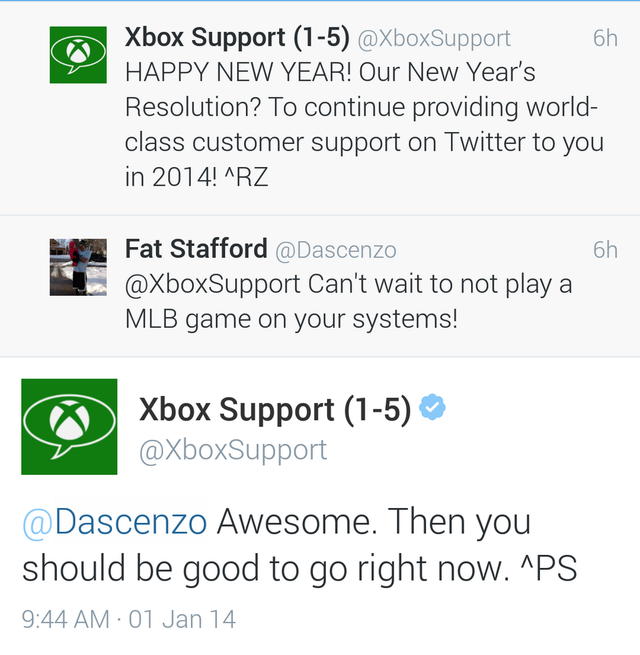Tap the 6h timestamp on Fat Stafford's reply
Viewport: 640px width, 655px height.
click(604, 250)
